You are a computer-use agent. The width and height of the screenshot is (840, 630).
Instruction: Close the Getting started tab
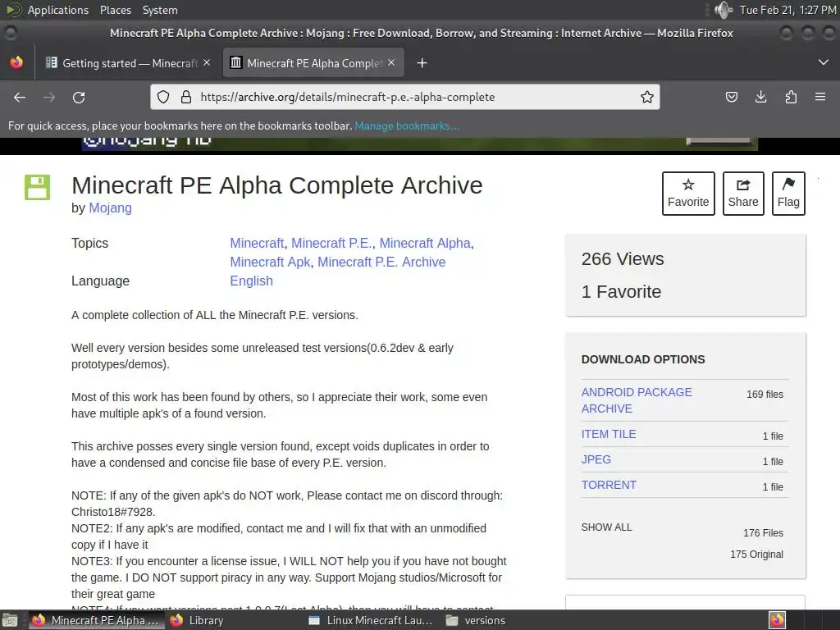pos(207,62)
